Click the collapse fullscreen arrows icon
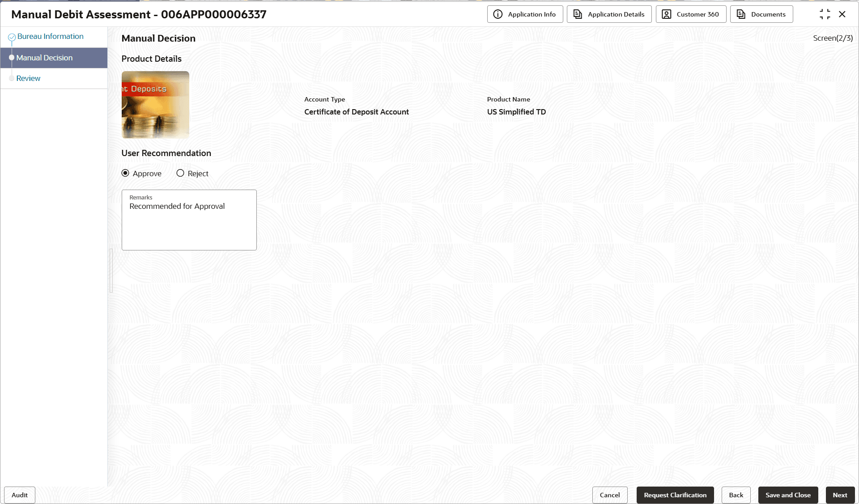 point(825,14)
